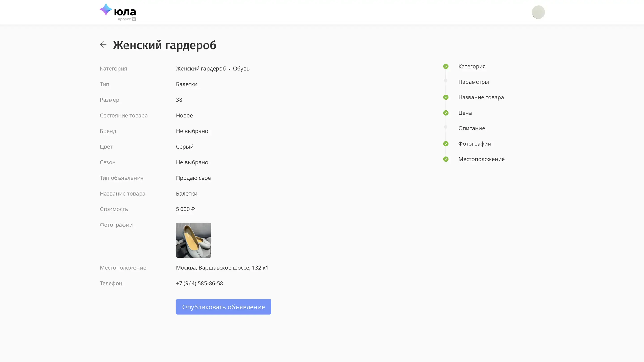This screenshot has height=362, width=644.
Task: Click the green checkmark beside Фотографии step
Action: pos(446,144)
